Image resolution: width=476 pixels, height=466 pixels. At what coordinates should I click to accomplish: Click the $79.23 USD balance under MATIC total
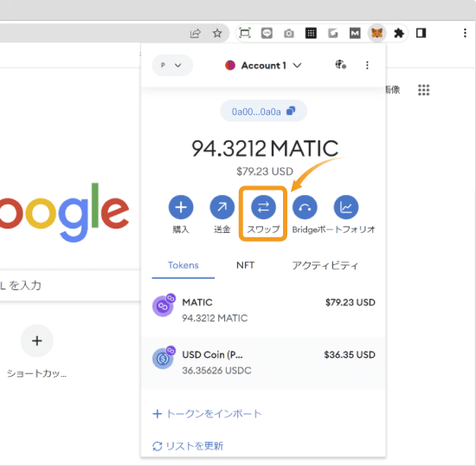click(265, 172)
